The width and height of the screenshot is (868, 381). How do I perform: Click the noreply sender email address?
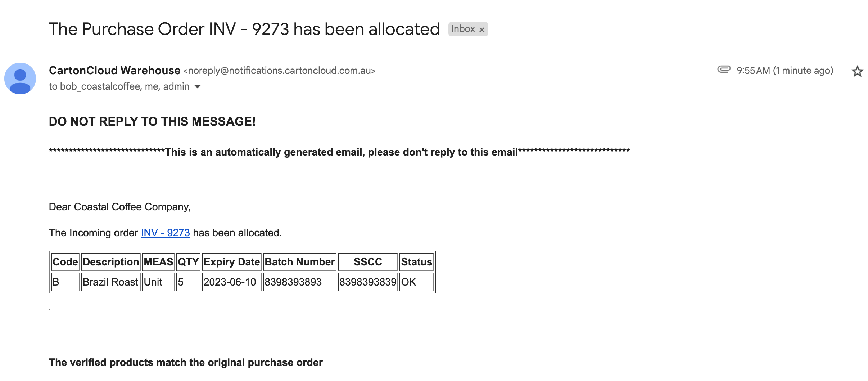pyautogui.click(x=279, y=71)
